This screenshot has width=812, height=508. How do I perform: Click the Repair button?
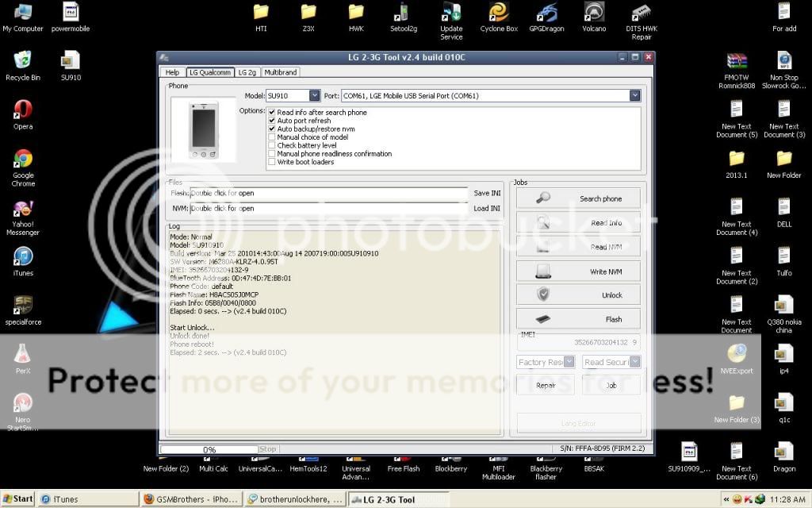(546, 385)
